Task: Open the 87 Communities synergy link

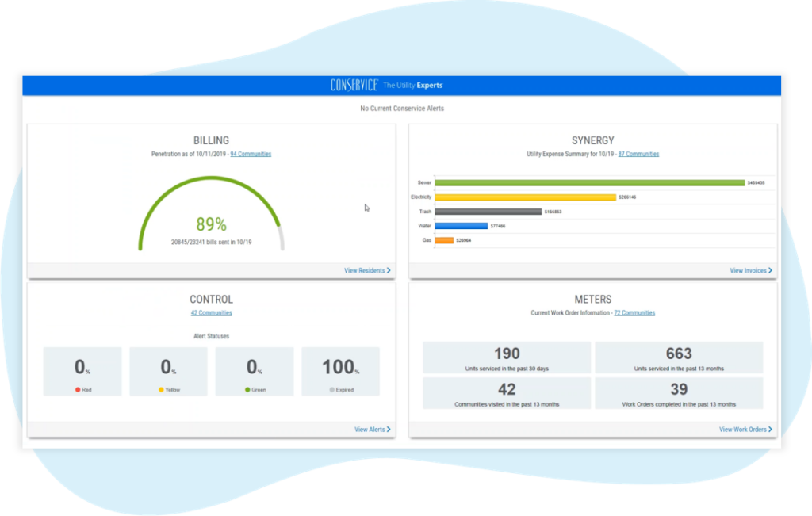Action: [x=638, y=154]
